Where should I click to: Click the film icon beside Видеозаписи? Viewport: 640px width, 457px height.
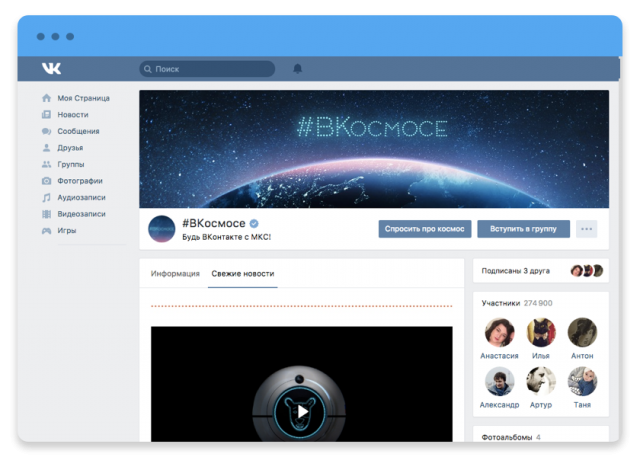point(47,214)
